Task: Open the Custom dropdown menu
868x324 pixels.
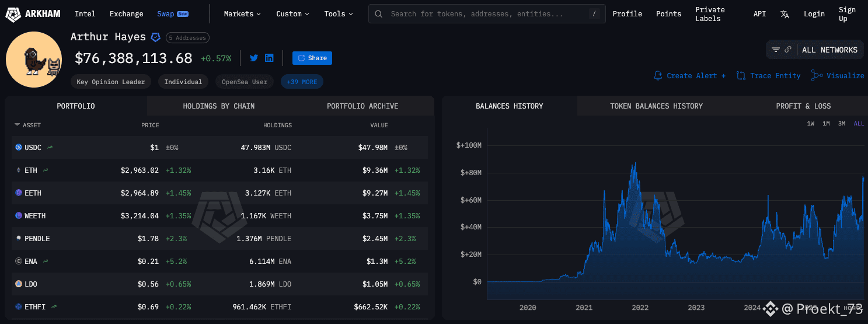Action: pos(292,14)
